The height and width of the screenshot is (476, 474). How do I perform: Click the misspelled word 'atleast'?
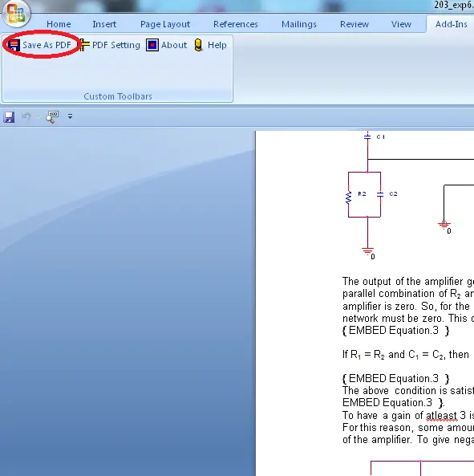pyautogui.click(x=442, y=415)
